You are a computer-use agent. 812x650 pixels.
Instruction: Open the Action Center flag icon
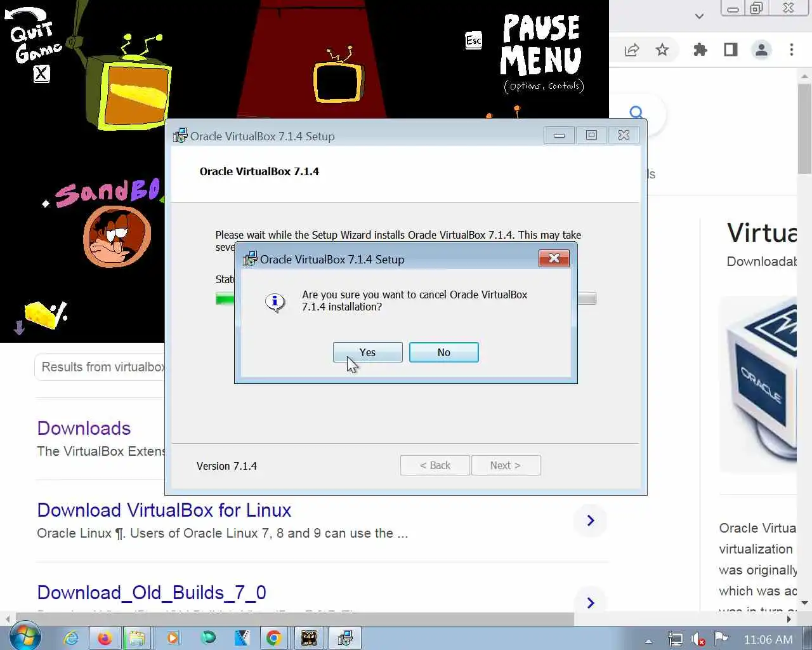721,639
